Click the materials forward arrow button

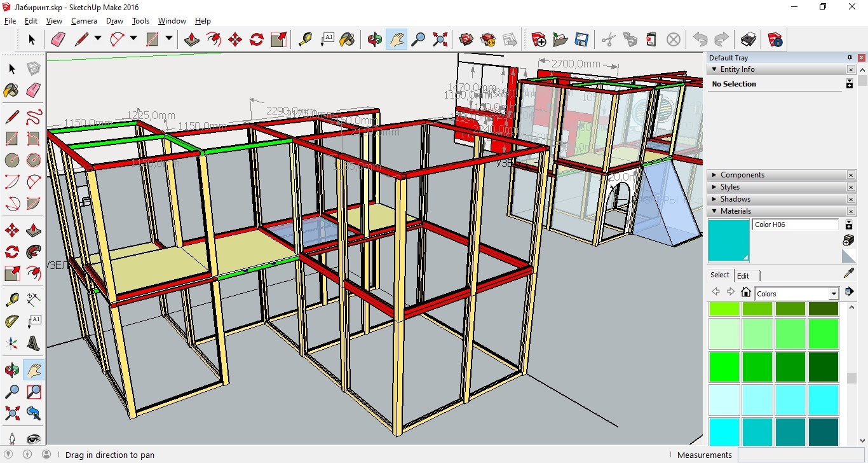pyautogui.click(x=731, y=292)
